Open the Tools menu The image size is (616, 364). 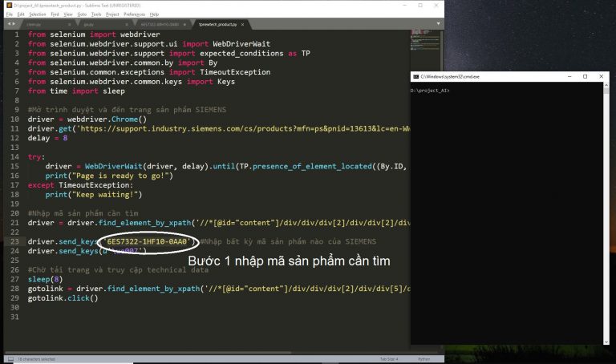pyautogui.click(x=95, y=14)
